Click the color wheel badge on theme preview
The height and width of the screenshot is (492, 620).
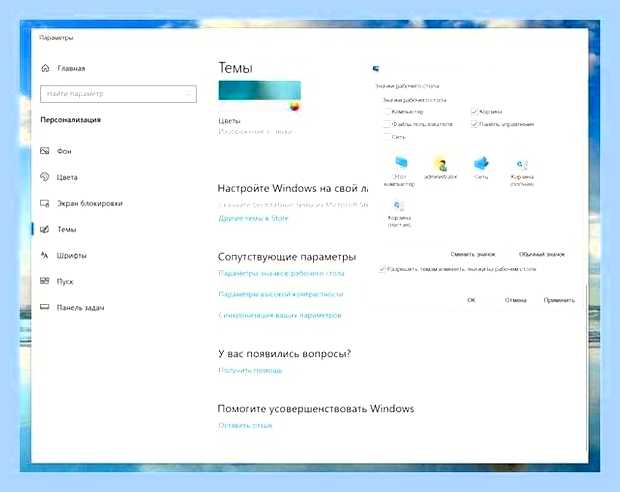pyautogui.click(x=295, y=106)
